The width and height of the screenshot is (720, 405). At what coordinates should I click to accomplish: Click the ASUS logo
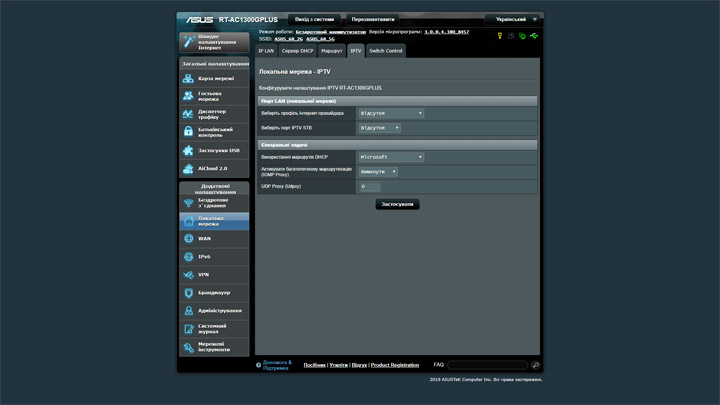pyautogui.click(x=199, y=20)
